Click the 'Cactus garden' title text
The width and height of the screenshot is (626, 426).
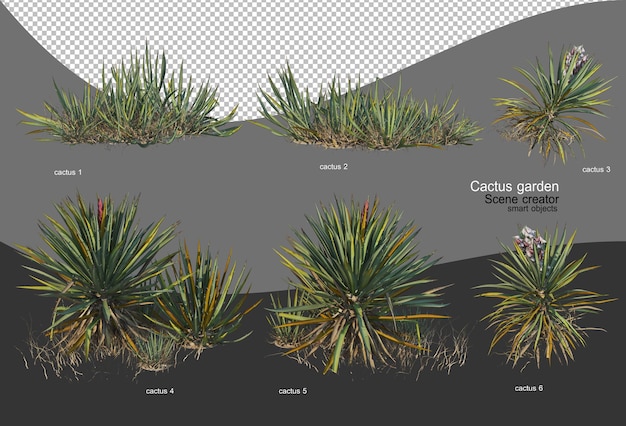coord(514,186)
